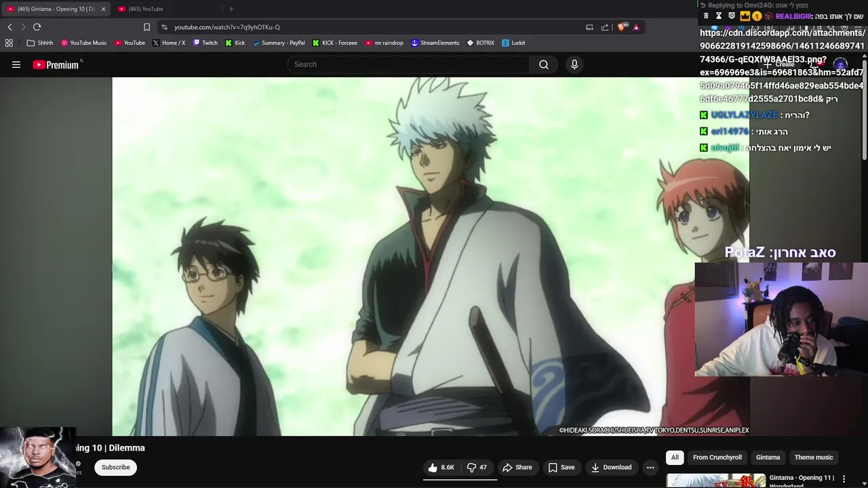868x488 pixels.
Task: Click the Gintama video player frame
Action: tap(431, 256)
